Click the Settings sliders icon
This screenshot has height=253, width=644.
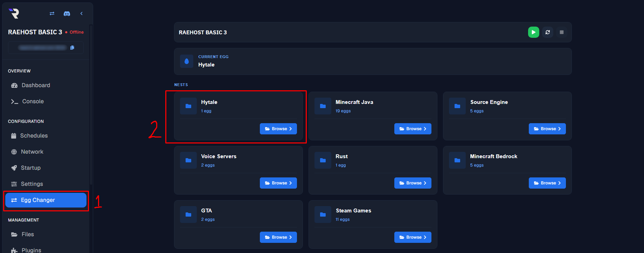coord(14,184)
